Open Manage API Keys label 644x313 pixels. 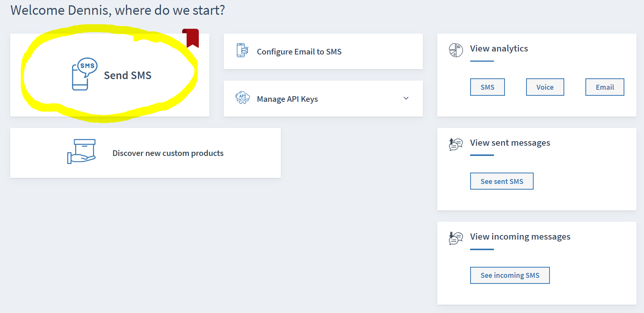click(x=287, y=99)
